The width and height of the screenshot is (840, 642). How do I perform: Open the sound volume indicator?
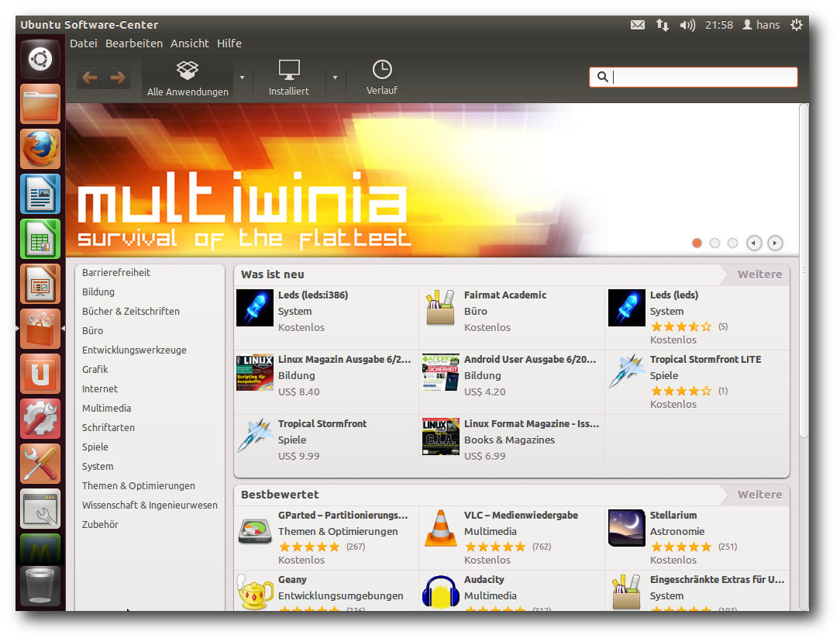pyautogui.click(x=687, y=25)
